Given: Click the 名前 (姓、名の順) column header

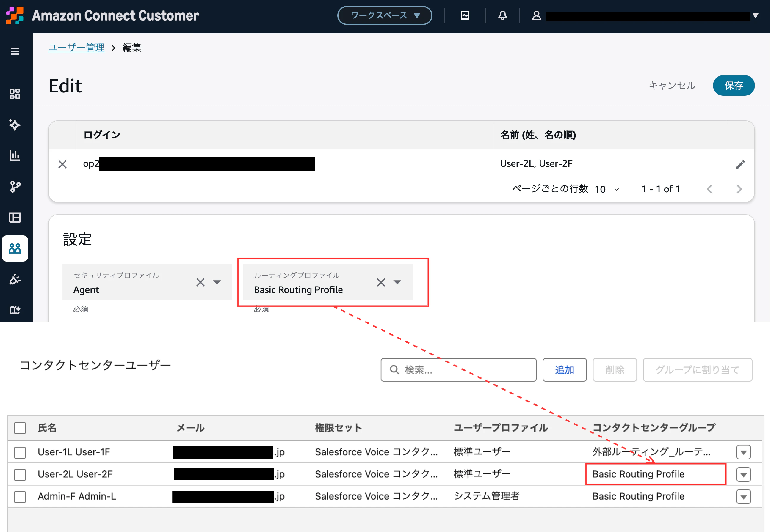Looking at the screenshot, I should coord(538,135).
